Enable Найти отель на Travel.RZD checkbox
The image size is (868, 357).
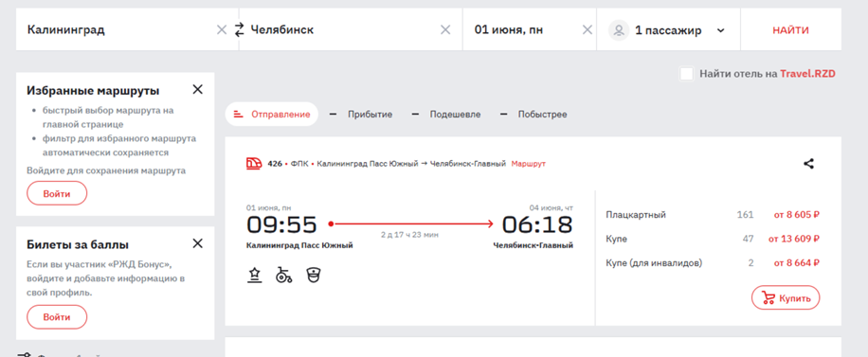tap(686, 74)
